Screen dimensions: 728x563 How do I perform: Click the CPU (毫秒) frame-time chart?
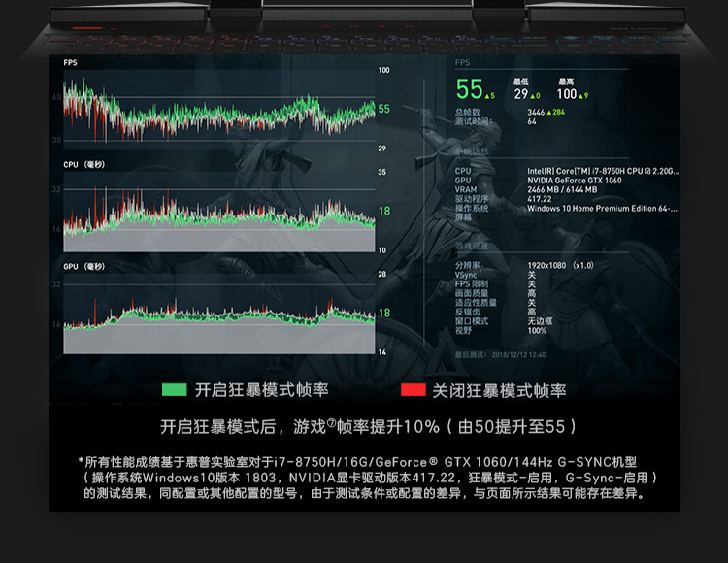[219, 213]
